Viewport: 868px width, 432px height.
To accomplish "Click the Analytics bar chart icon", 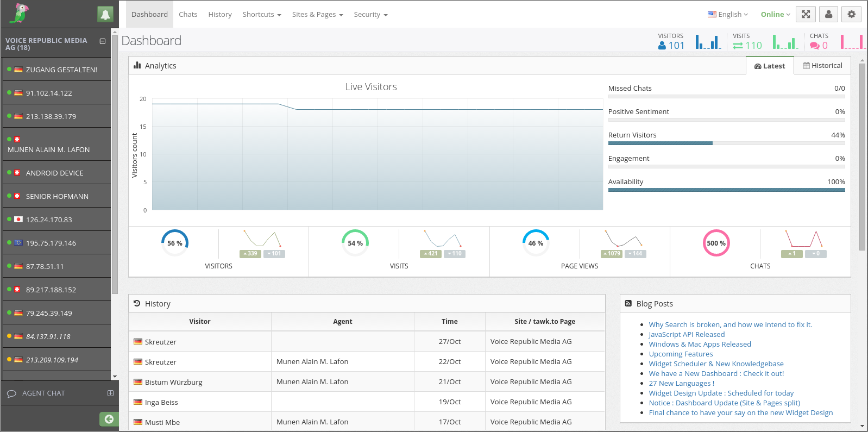I will 137,65.
